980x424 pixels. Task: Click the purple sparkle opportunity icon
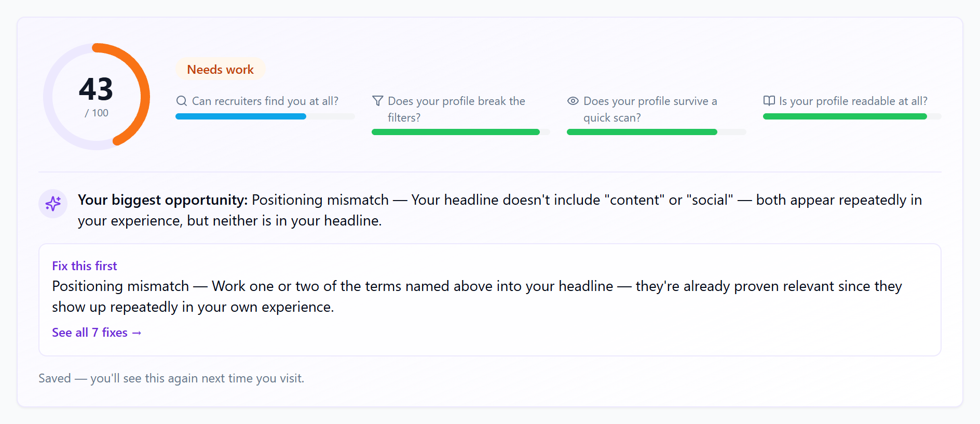[x=53, y=204]
